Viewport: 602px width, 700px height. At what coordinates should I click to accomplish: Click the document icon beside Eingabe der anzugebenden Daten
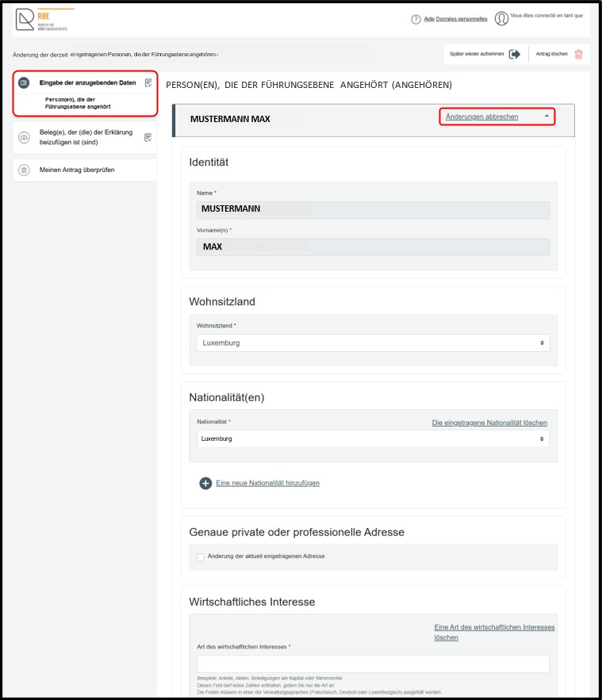coord(148,82)
